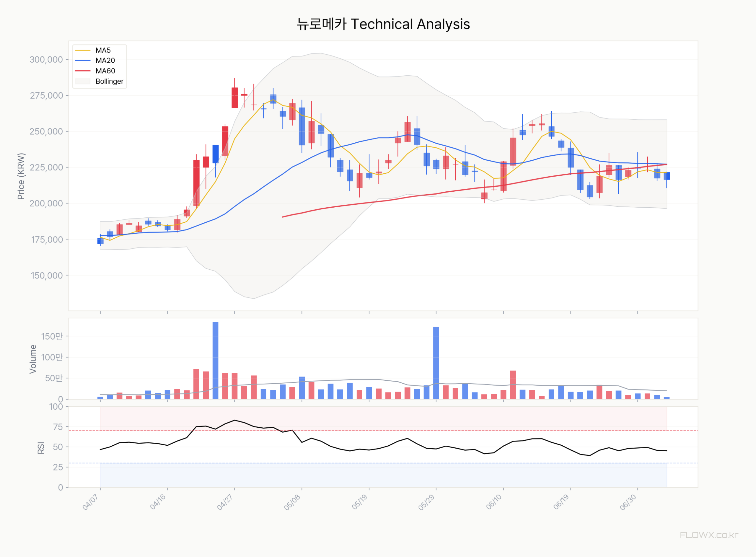
Task: Click the RSI axis label 75
Action: coord(58,427)
